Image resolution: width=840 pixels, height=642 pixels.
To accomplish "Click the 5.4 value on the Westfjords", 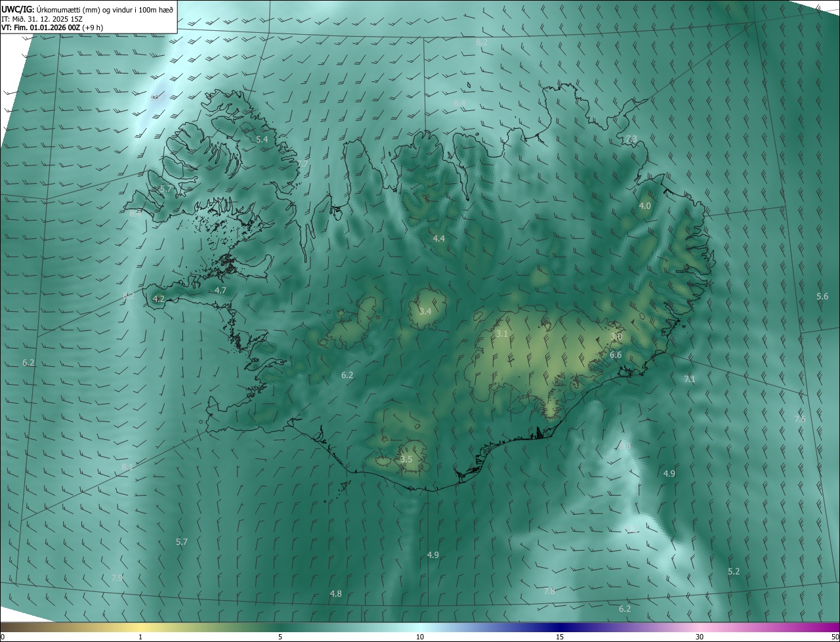I will click(262, 140).
